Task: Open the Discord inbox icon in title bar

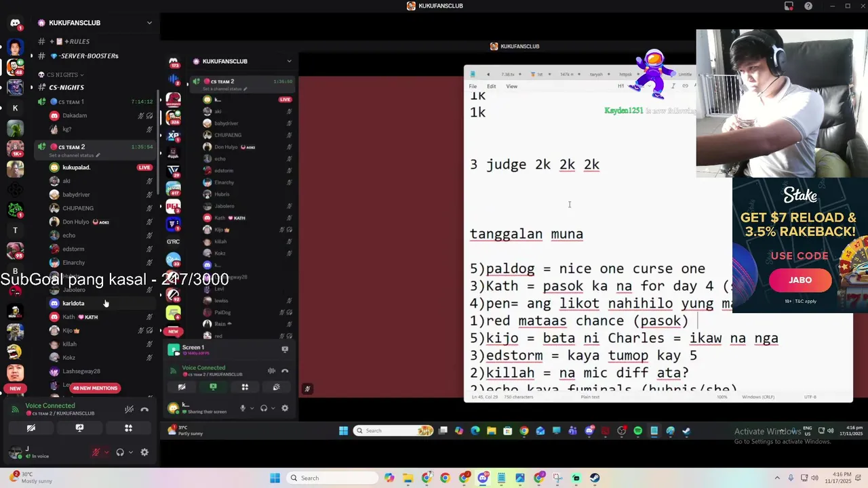Action: coord(789,6)
